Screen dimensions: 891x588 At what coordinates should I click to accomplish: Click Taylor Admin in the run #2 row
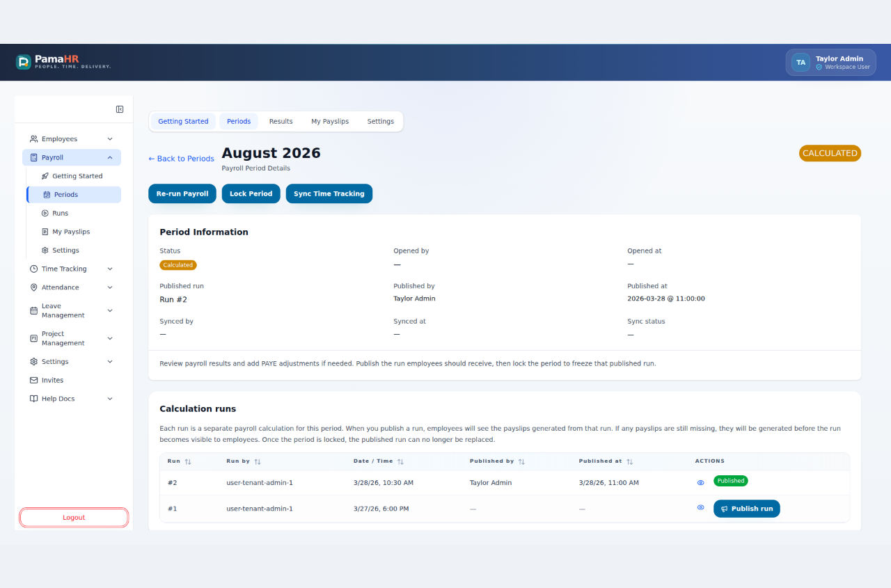coord(491,483)
